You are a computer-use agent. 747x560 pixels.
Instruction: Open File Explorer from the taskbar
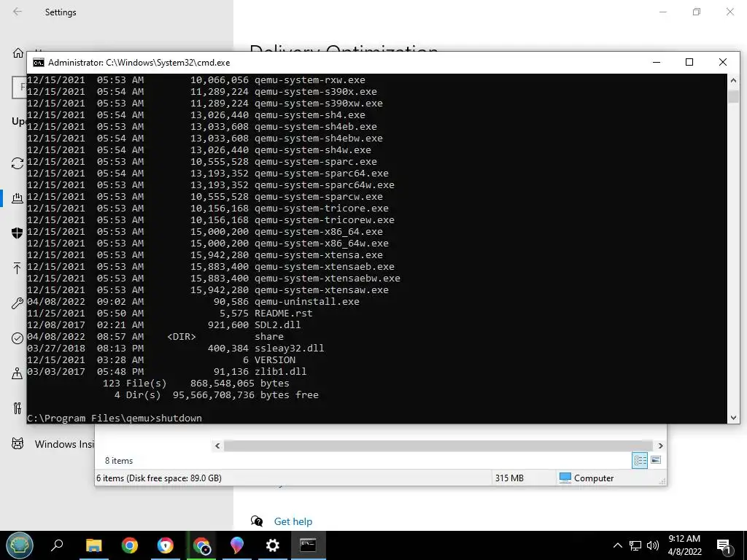pos(94,545)
